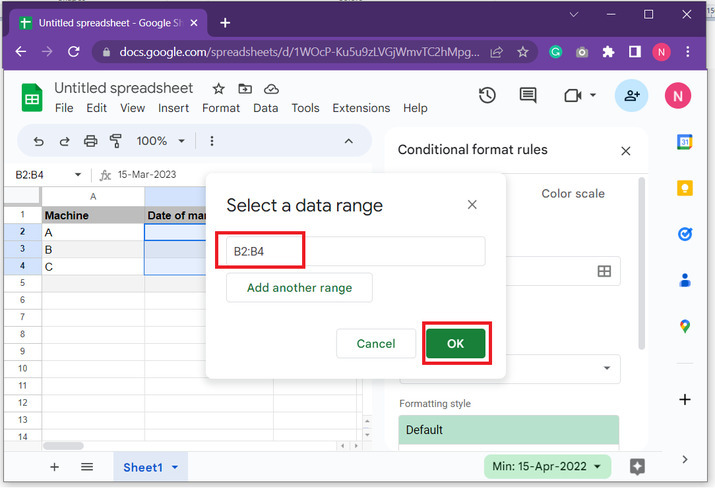
Task: Open the Sheets home icon
Action: coord(32,98)
